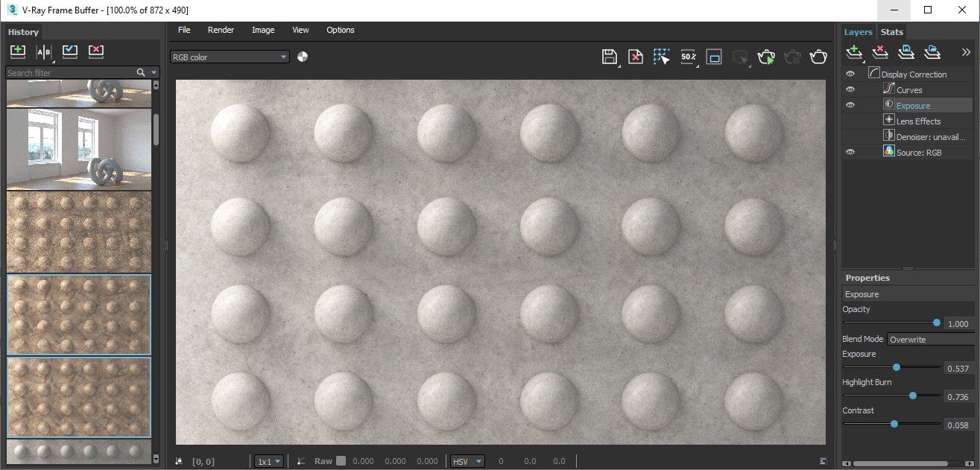980x470 pixels.
Task: Add a new correction layer
Action: (x=855, y=52)
